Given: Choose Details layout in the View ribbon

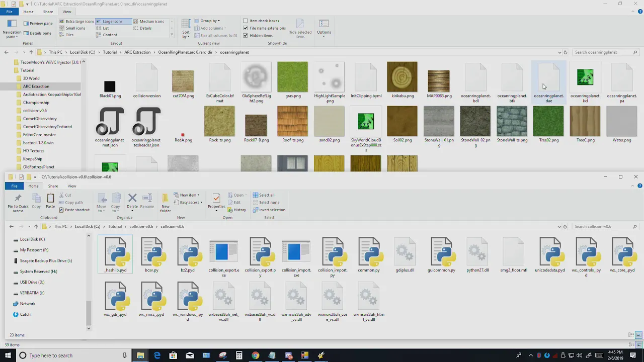Looking at the screenshot, I should click(142, 28).
